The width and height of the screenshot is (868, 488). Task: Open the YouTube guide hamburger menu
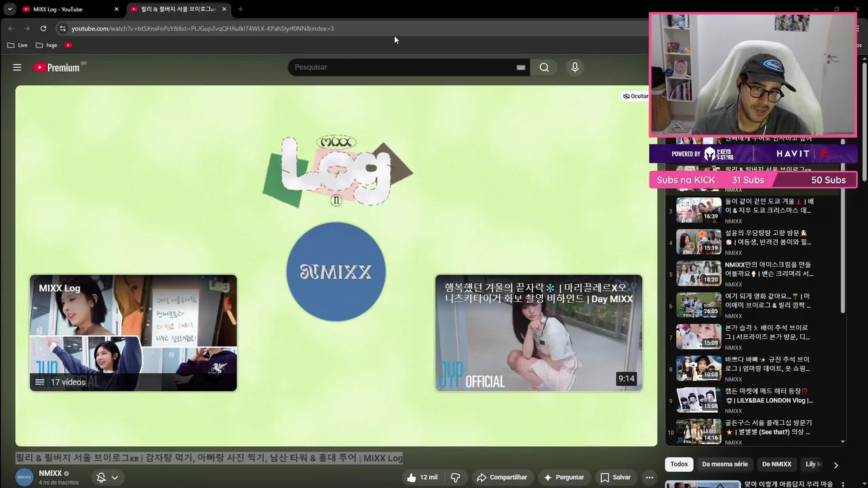click(x=17, y=67)
